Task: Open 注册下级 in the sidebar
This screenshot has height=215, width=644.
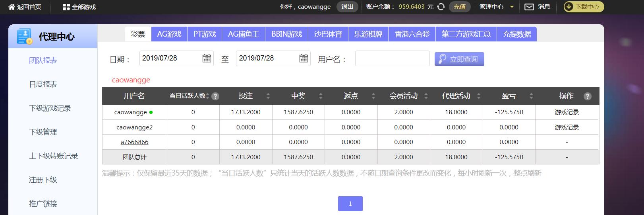Action: point(43,180)
